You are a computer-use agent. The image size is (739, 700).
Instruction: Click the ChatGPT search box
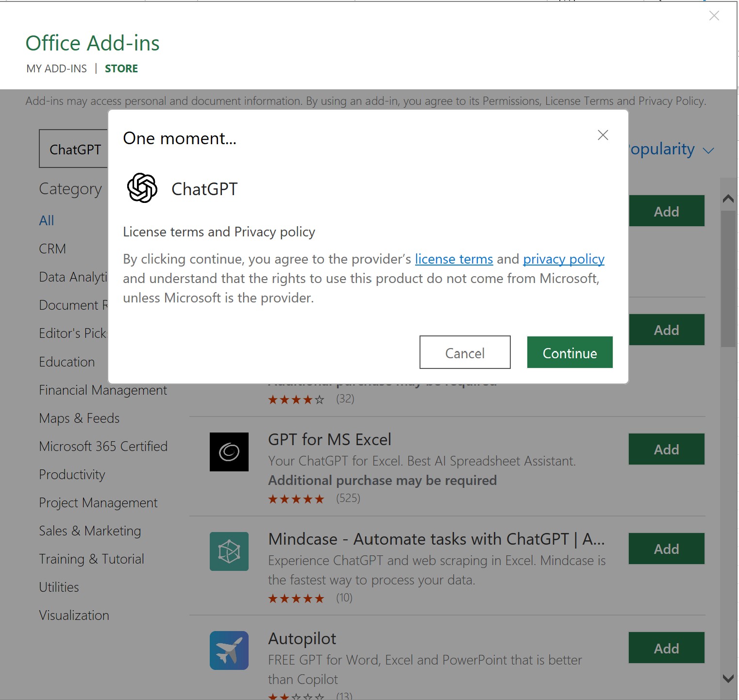coord(74,149)
